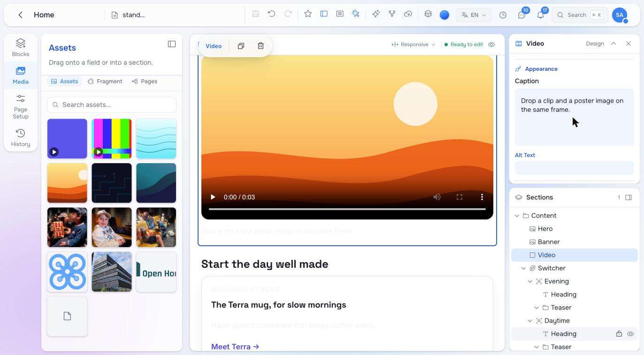The image size is (644, 355).
Task: Open notifications bell with badge 17
Action: coord(541,15)
